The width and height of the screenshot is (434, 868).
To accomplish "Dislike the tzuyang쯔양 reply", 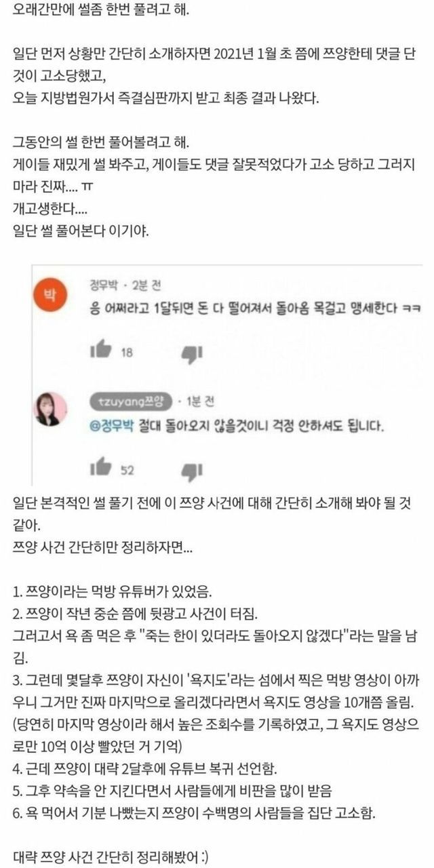I will [193, 469].
